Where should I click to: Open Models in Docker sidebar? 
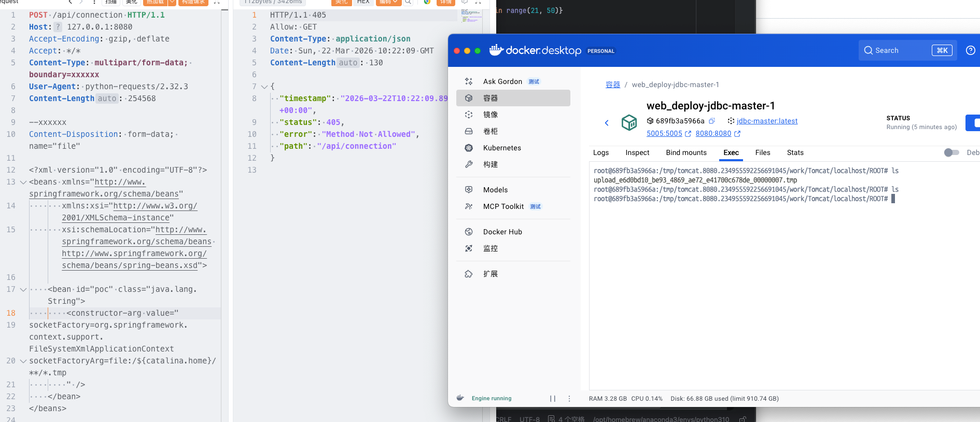513,190
